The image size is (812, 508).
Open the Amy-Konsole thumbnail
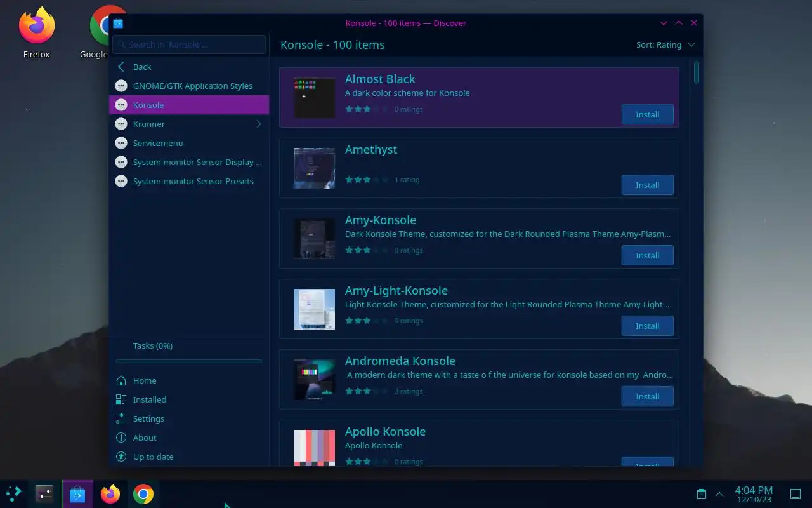coord(315,239)
